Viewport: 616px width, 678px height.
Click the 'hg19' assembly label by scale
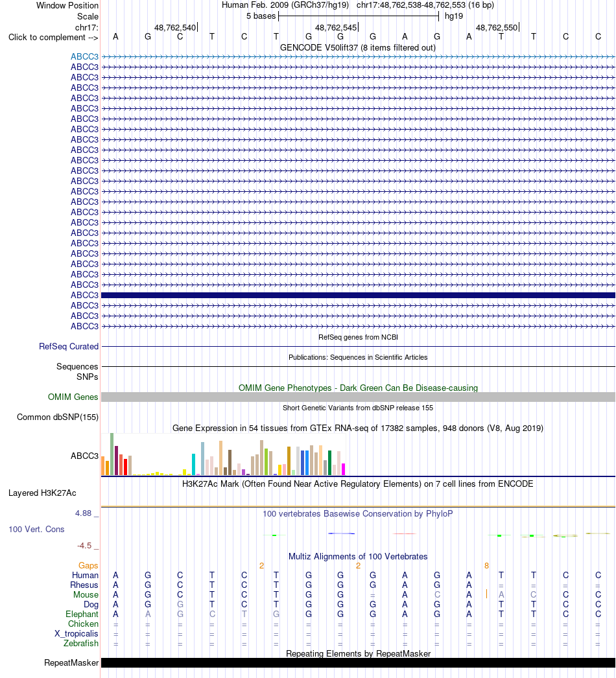tap(454, 16)
